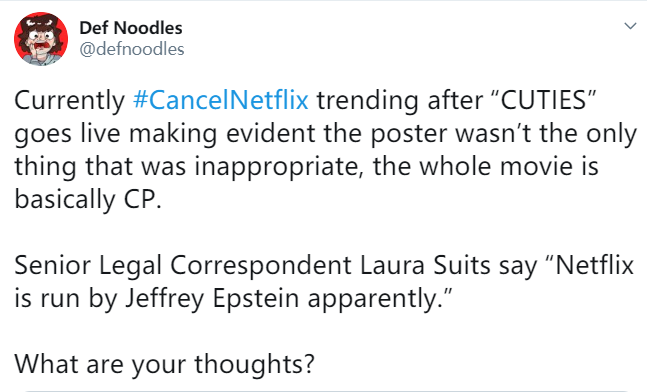The height and width of the screenshot is (392, 647).
Task: Click the "thing that was inappropriate" text
Action: point(186,166)
